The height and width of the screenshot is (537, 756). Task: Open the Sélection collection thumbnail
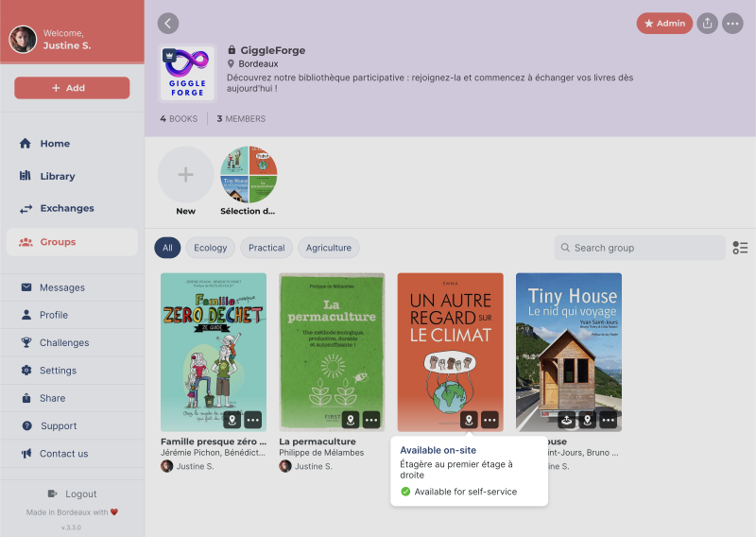[249, 175]
